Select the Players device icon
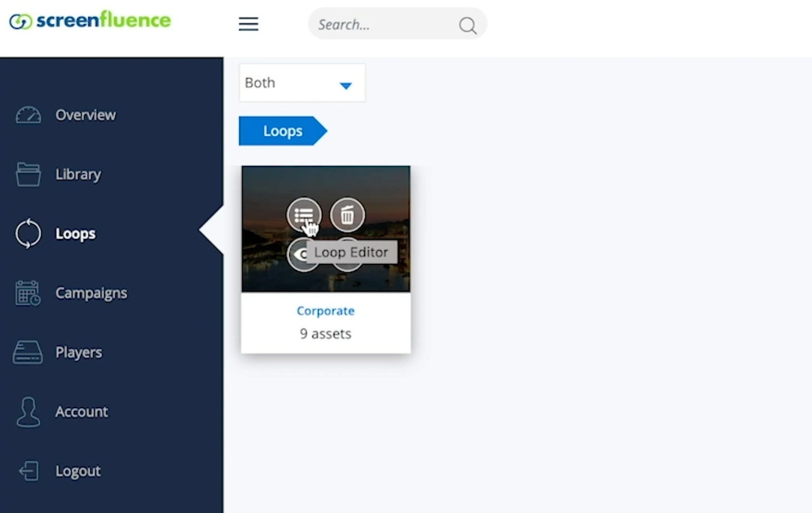This screenshot has height=513, width=812. [28, 353]
